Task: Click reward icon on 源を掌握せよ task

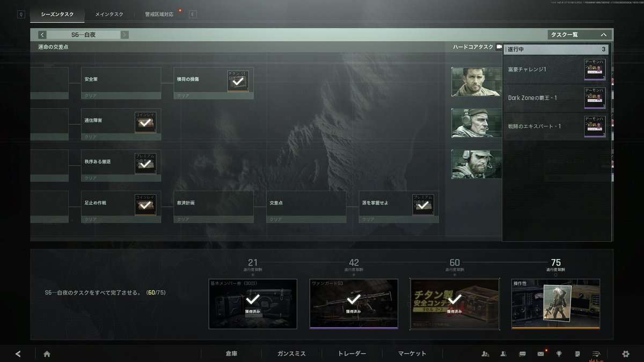Action: 423,205
